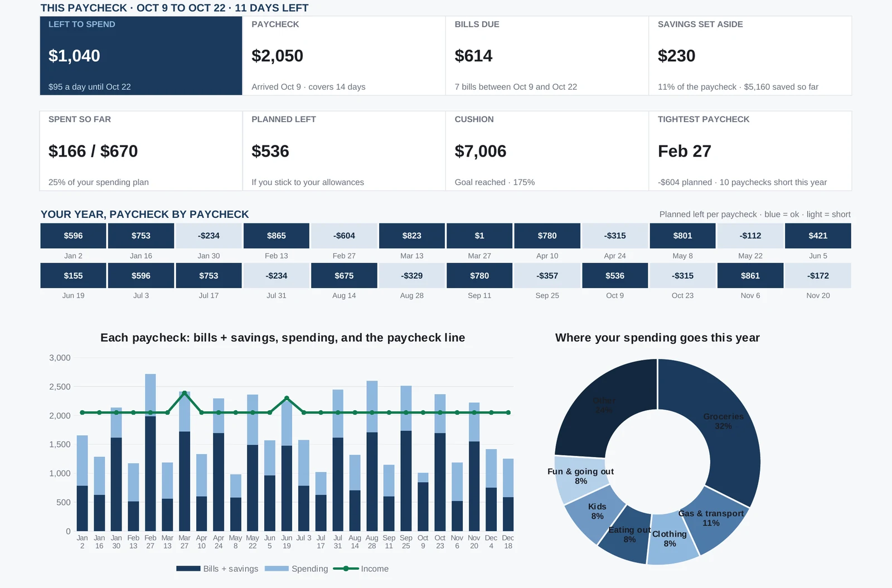Screen dimensions: 892x588
Task: Click the 'Planned left per paycheck' legend note
Action: pos(755,215)
